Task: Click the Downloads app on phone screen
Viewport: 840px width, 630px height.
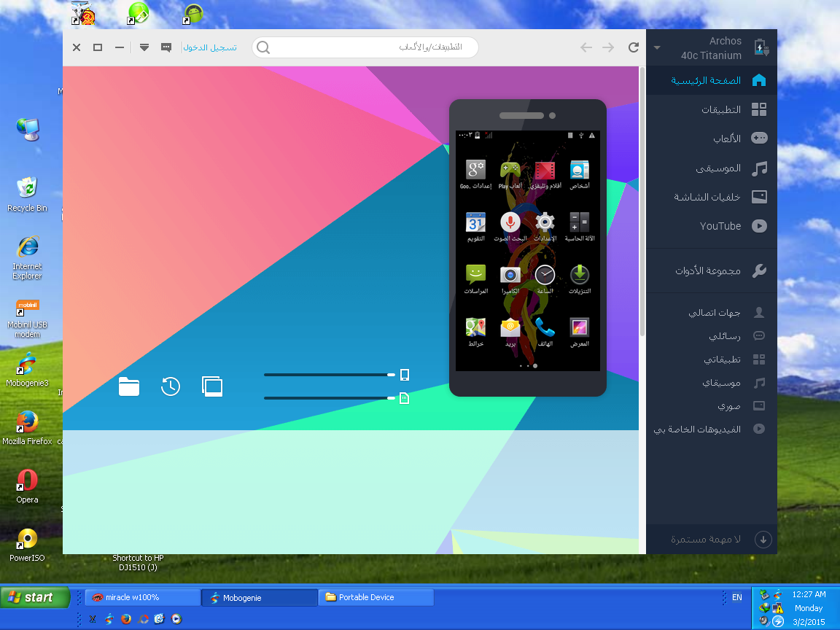Action: 580,280
